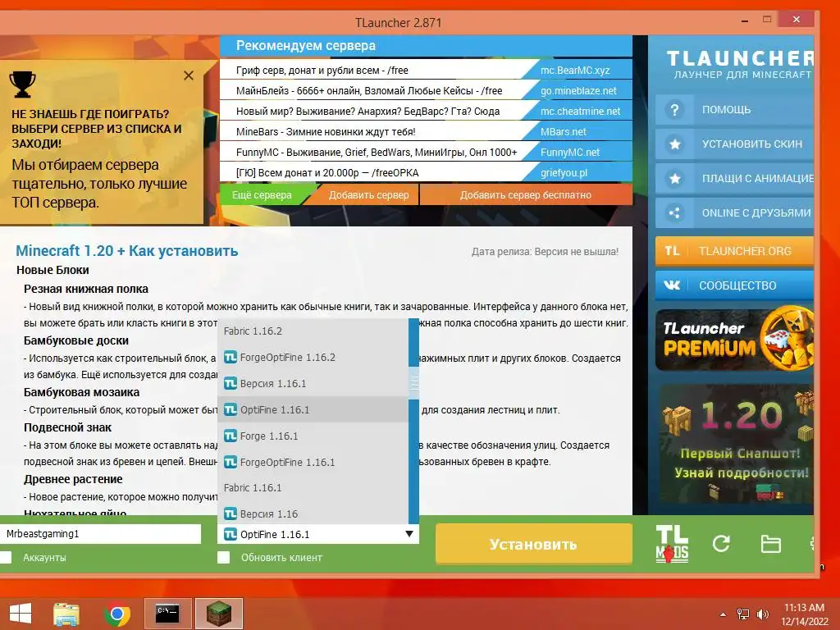Image resolution: width=840 pixels, height=630 pixels.
Task: Click server address go.mineblaze.net
Action: tap(578, 90)
